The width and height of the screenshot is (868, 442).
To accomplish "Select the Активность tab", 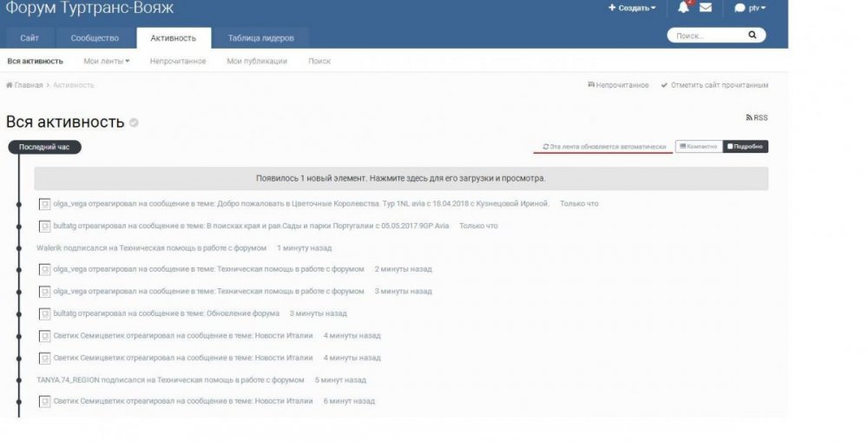I will 174,37.
